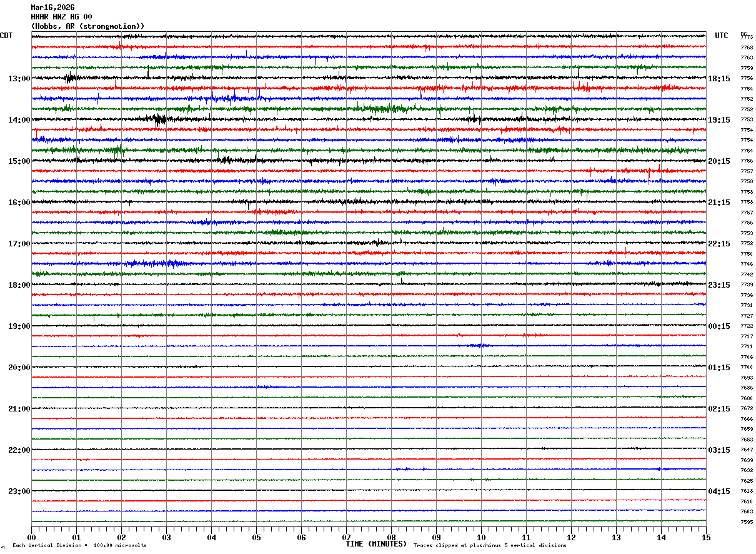The height and width of the screenshot is (554, 756).
Task: Click minute '12' on the bottom time axis
Action: pos(571,538)
